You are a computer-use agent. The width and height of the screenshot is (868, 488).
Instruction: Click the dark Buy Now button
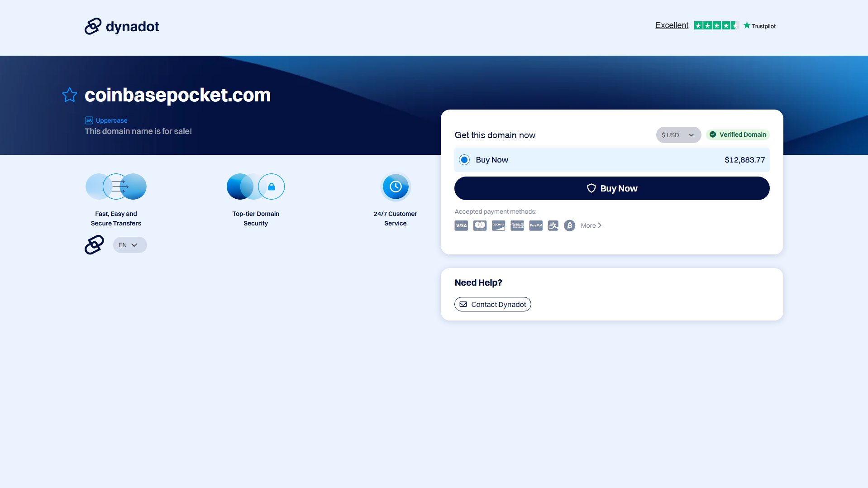[x=612, y=188]
